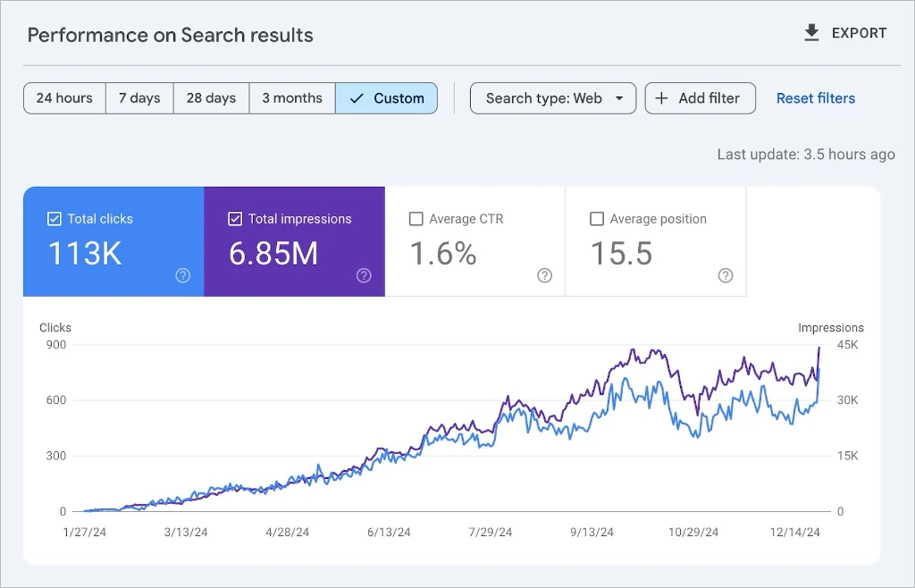Click the Average CTR card label
915x588 pixels.
click(466, 219)
